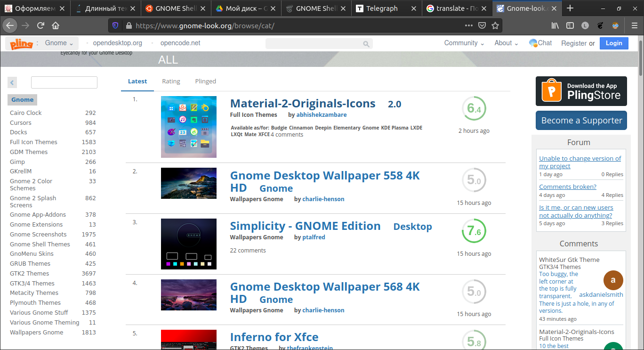This screenshot has height=350, width=644.
Task: Click the Pling logo
Action: (x=21, y=43)
